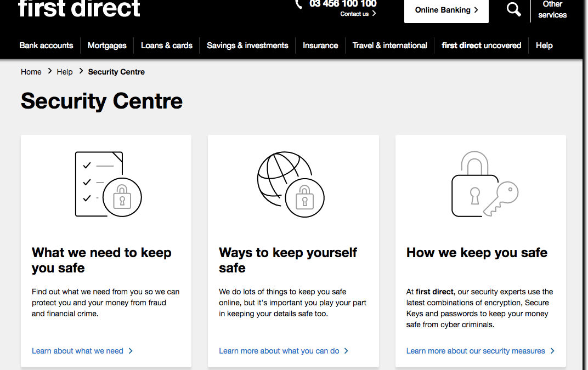Open the search magnifier icon
This screenshot has height=370, width=588.
tap(513, 9)
